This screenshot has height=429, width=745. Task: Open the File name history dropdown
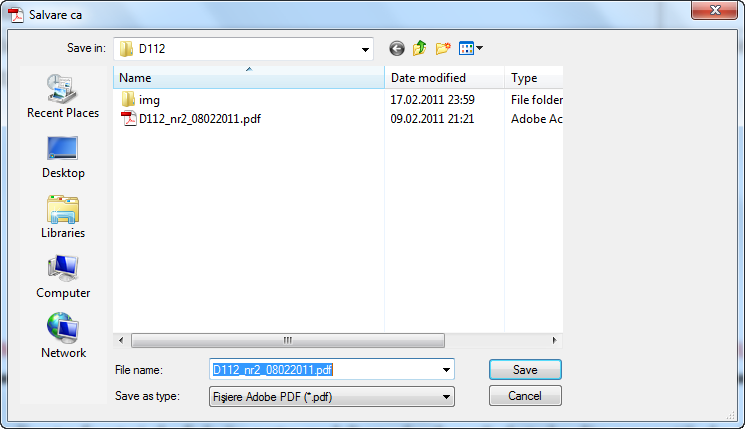click(x=446, y=370)
